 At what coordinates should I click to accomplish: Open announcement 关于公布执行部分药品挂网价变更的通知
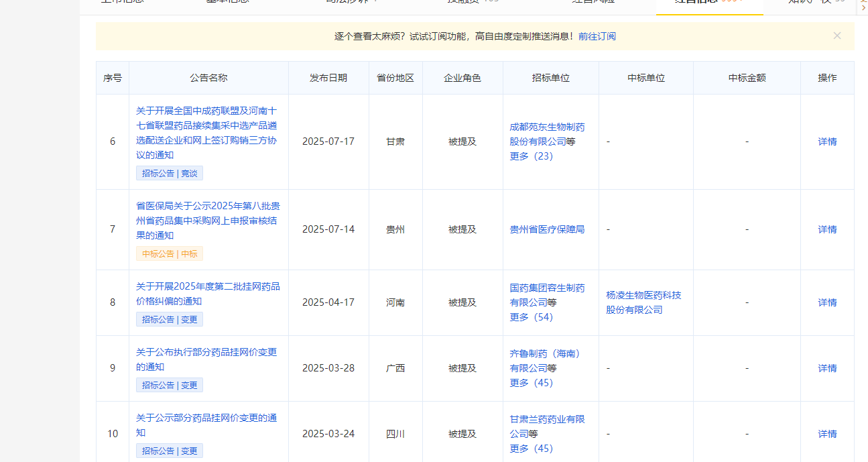[206, 359]
